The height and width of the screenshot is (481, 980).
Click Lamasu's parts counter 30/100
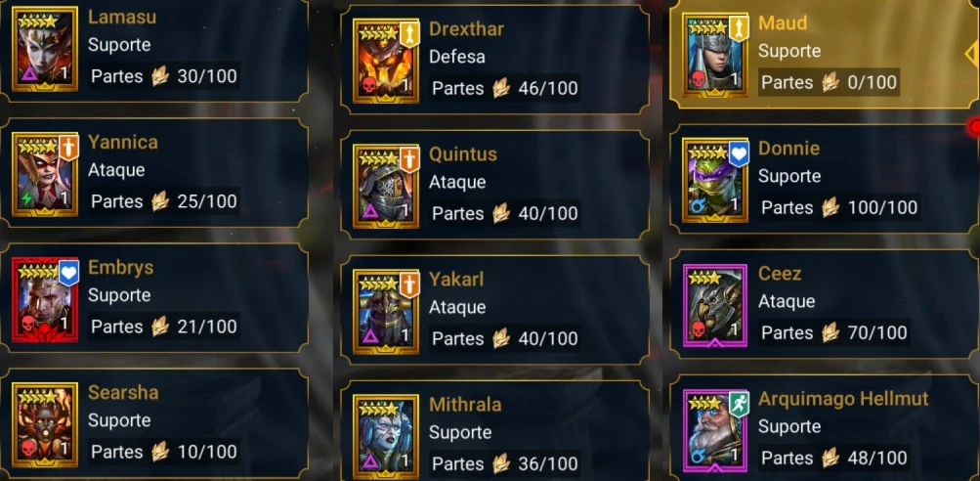click(207, 76)
